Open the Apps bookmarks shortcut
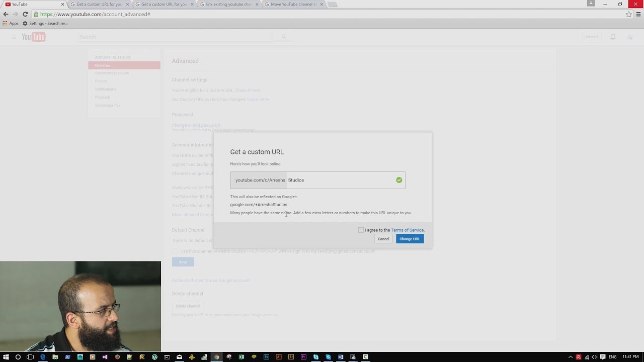Image resolution: width=644 pixels, height=362 pixels. click(11, 24)
